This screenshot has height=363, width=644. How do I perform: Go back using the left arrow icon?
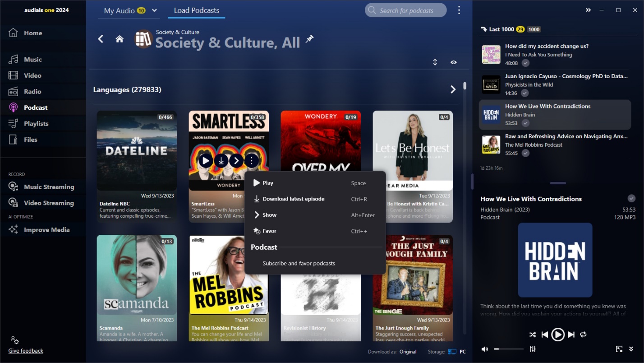tap(101, 39)
